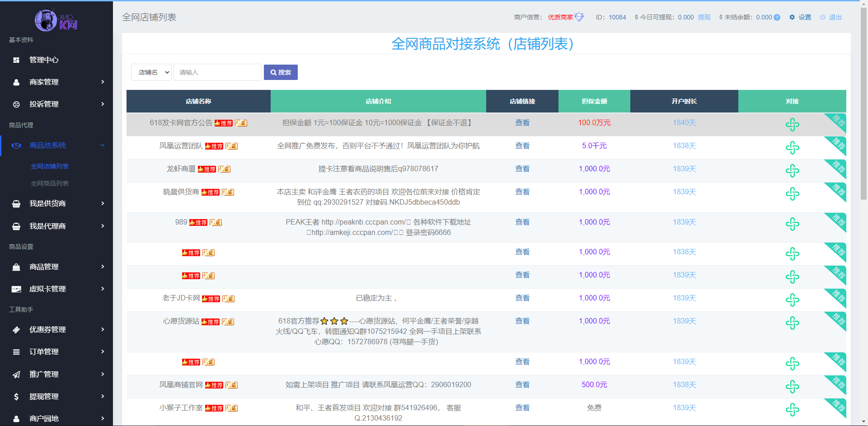The height and width of the screenshot is (426, 868).
Task: Select 全网商品列表 in the sidebar
Action: [50, 183]
